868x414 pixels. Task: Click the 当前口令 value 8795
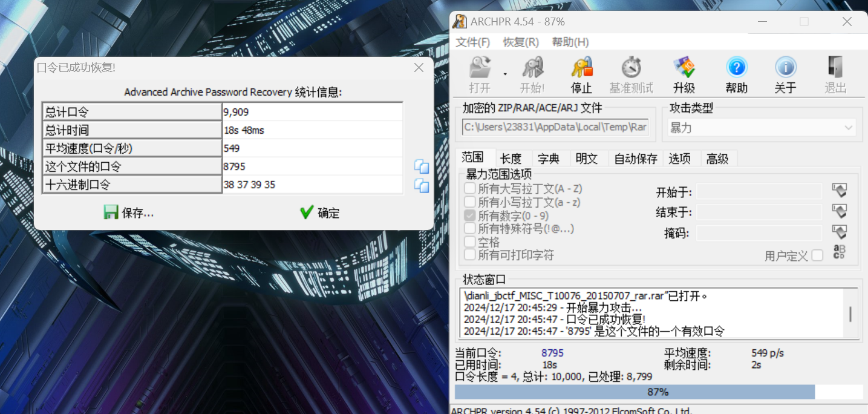coord(552,353)
